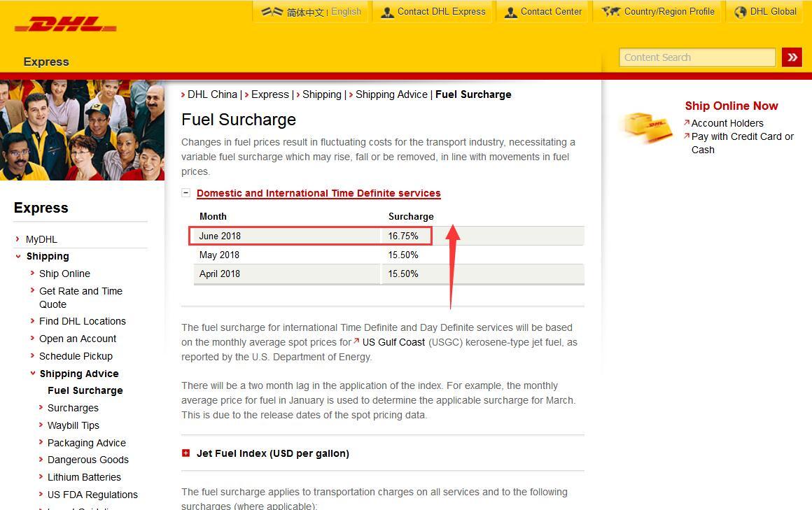The width and height of the screenshot is (812, 510).
Task: Click Jet Fuel Index (USD per gallon) title
Action: click(x=273, y=453)
